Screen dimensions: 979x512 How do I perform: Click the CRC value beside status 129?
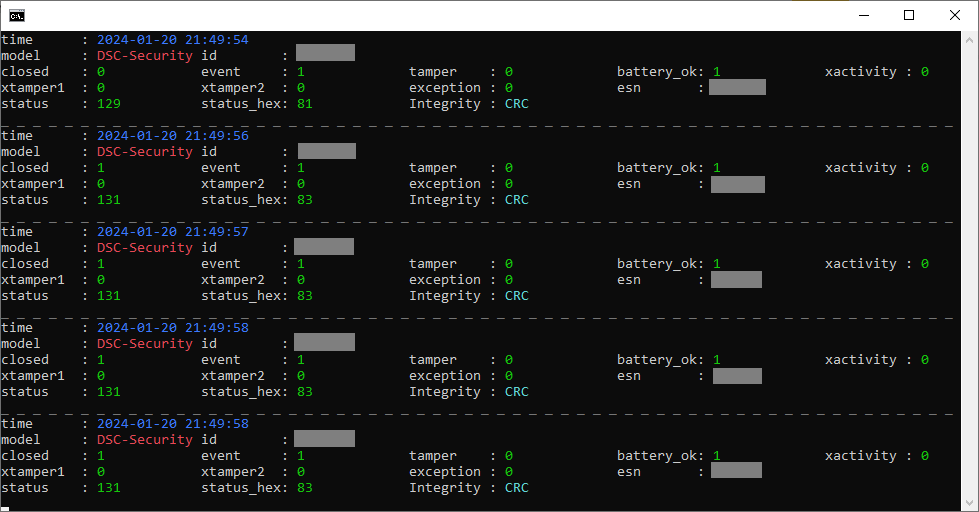pos(517,104)
